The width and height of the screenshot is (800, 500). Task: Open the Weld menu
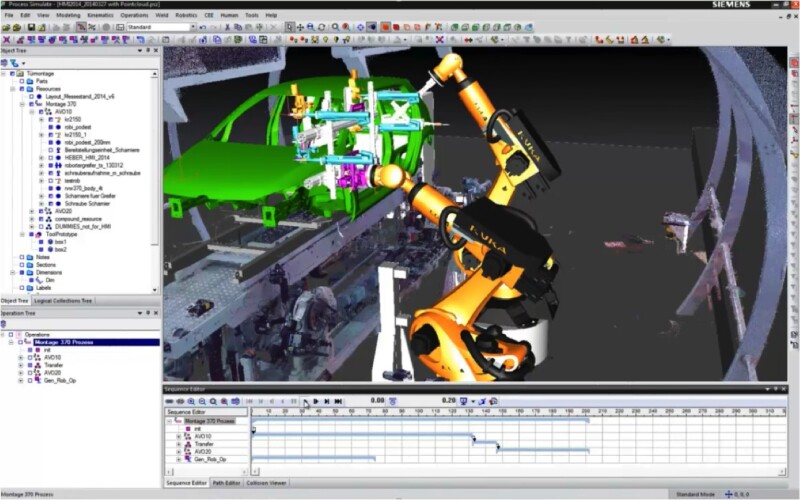(x=162, y=15)
